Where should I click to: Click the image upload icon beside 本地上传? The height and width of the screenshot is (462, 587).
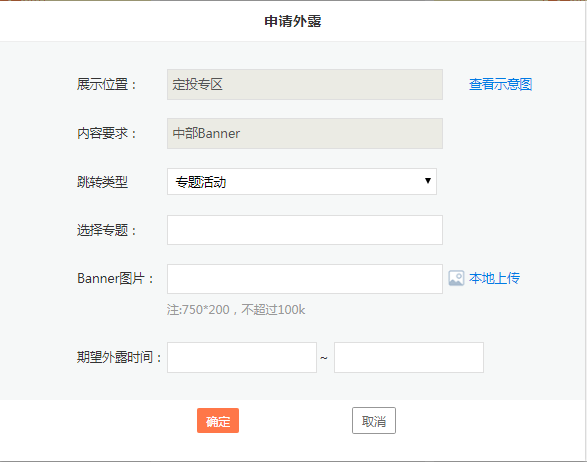[456, 278]
